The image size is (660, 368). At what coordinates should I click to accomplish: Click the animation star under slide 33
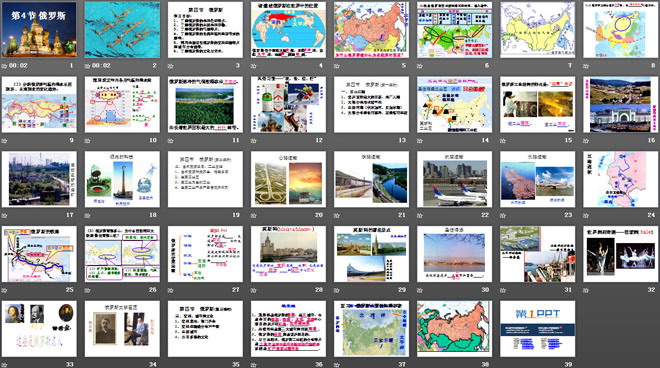5,365
